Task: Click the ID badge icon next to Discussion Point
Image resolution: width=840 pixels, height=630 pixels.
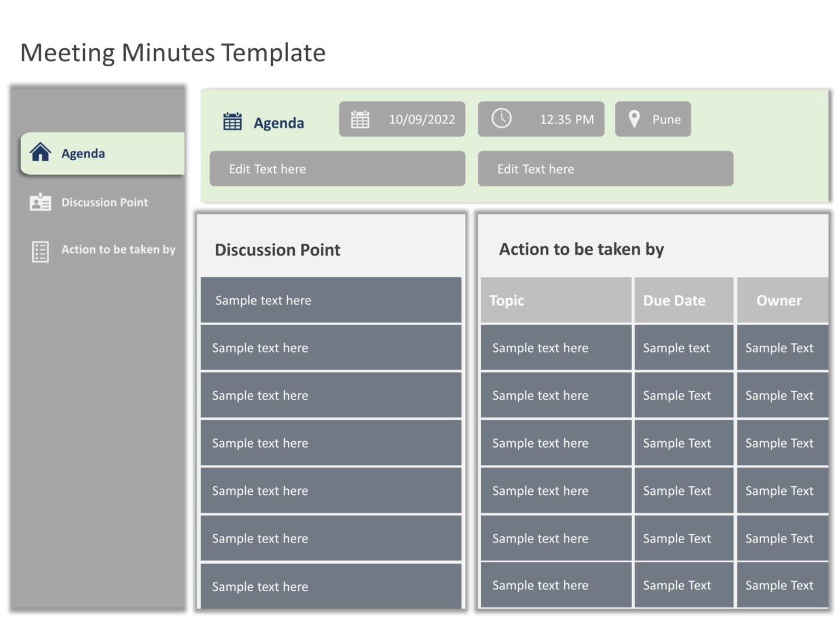Action: 39,202
